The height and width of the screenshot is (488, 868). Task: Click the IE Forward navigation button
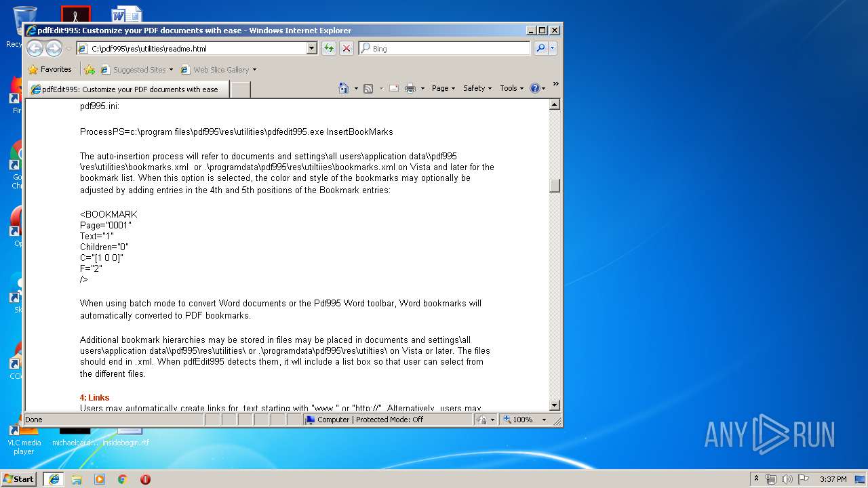(x=54, y=48)
